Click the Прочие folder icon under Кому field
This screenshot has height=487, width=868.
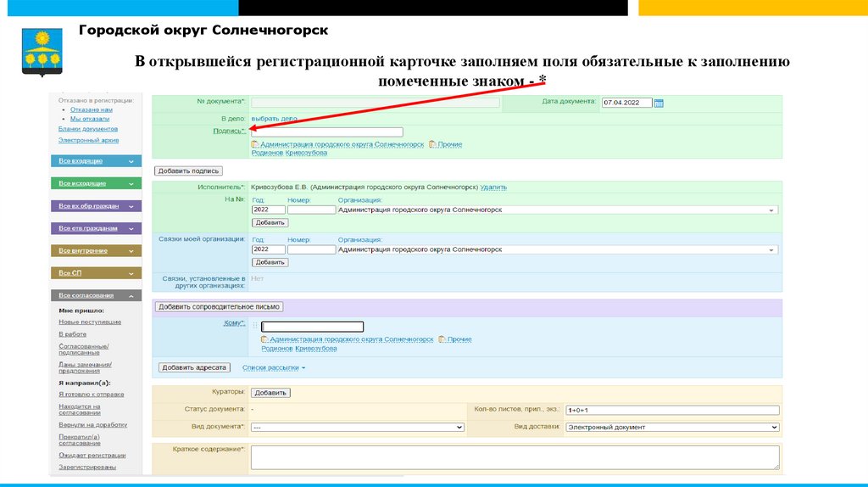click(442, 339)
